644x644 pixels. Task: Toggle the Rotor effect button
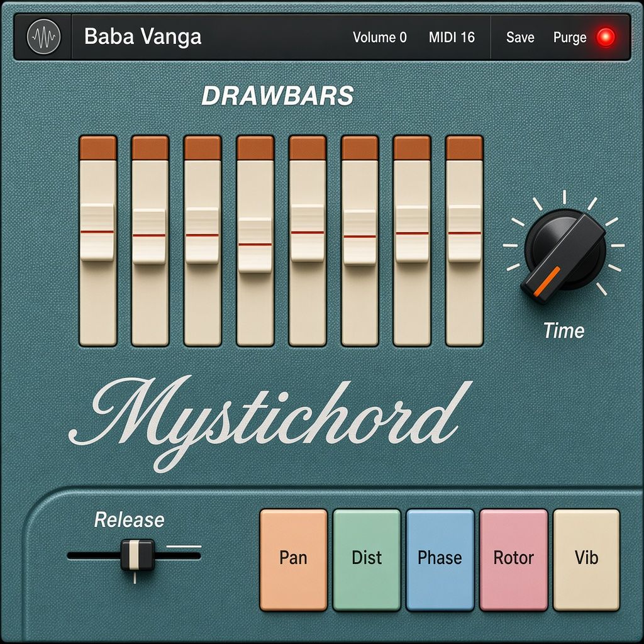(x=513, y=559)
